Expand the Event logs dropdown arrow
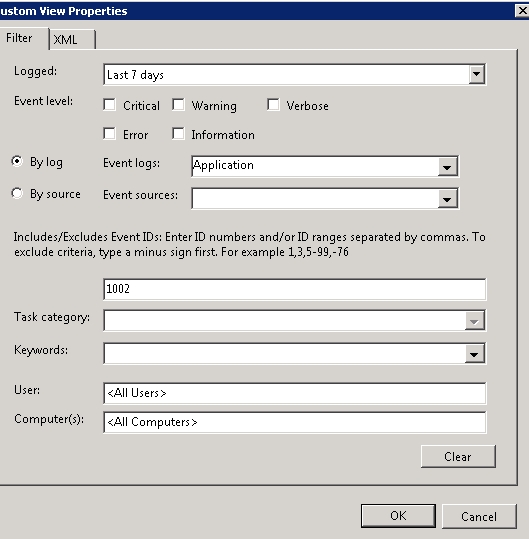Image resolution: width=529 pixels, height=539 pixels. [448, 167]
